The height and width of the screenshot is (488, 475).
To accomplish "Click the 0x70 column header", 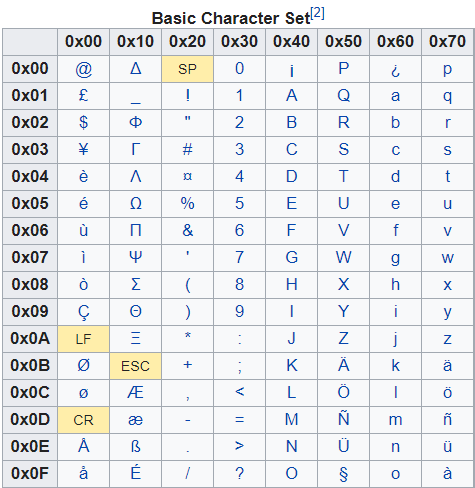I will [x=447, y=42].
